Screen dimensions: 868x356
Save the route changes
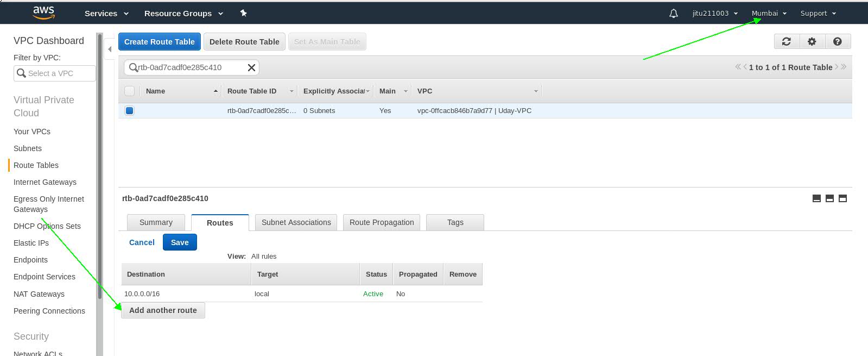click(x=180, y=242)
